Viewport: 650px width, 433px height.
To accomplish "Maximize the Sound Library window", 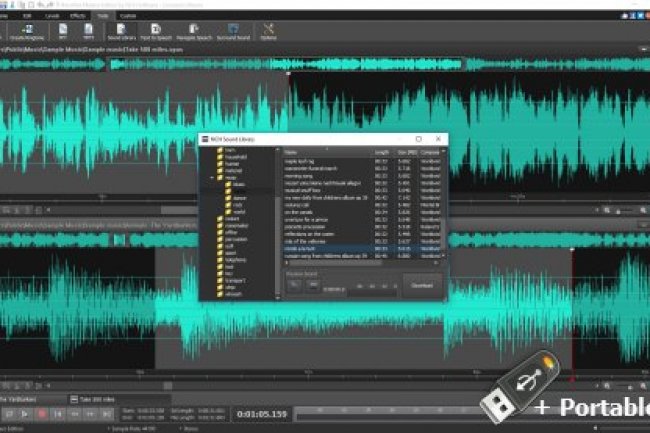I will pyautogui.click(x=419, y=139).
